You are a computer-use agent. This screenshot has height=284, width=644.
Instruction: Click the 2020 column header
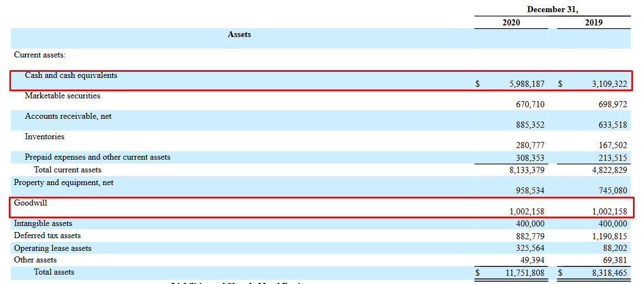(x=511, y=23)
